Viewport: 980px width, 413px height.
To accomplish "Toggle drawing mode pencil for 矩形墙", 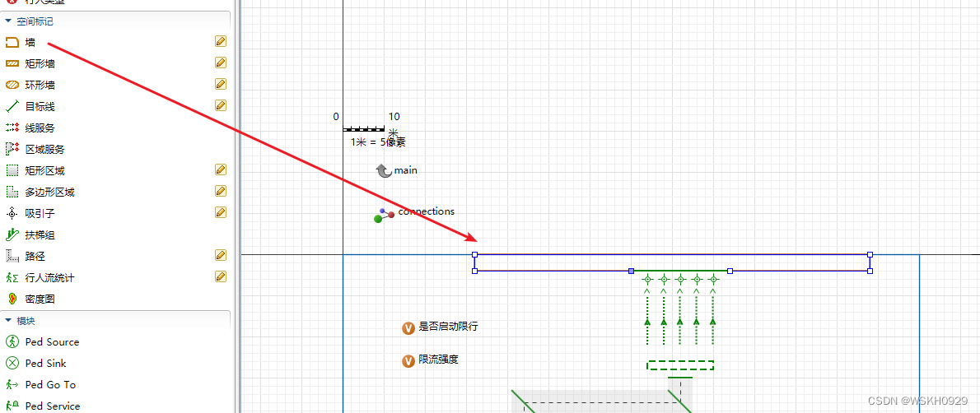I will pos(221,63).
